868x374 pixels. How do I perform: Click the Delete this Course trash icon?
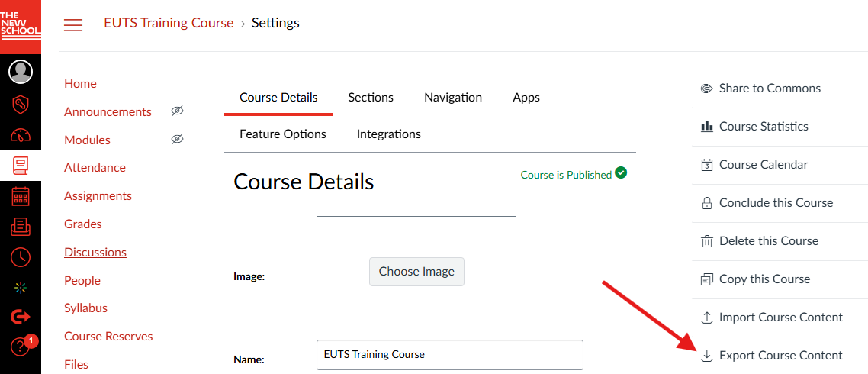[706, 242]
